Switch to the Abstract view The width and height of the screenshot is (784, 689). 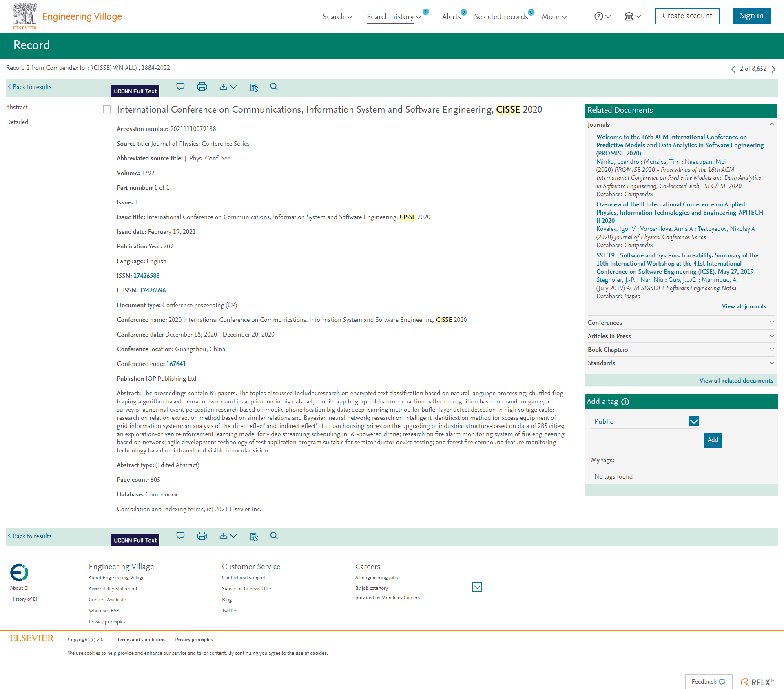pos(17,107)
